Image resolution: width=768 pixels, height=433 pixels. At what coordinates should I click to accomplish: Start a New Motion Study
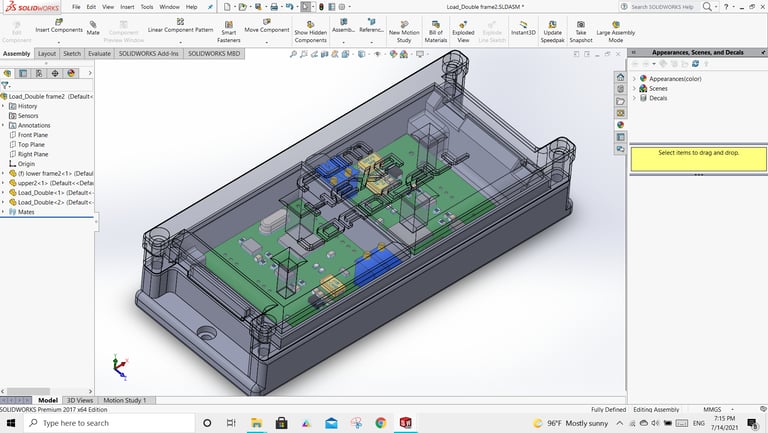point(404,32)
